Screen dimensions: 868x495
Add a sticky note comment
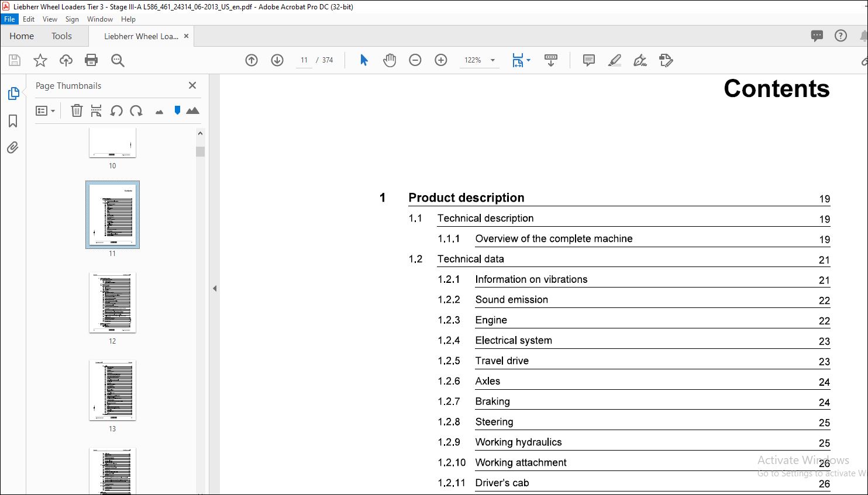[589, 60]
